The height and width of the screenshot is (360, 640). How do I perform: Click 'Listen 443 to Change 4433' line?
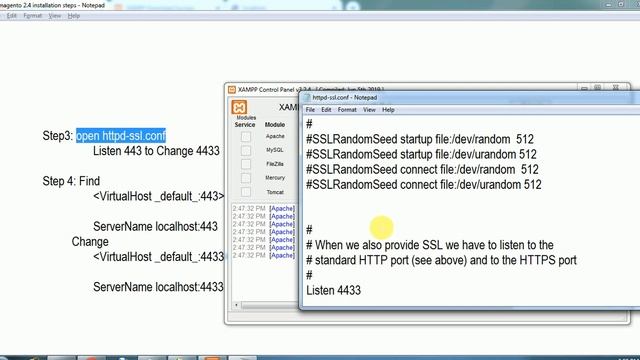tap(156, 151)
